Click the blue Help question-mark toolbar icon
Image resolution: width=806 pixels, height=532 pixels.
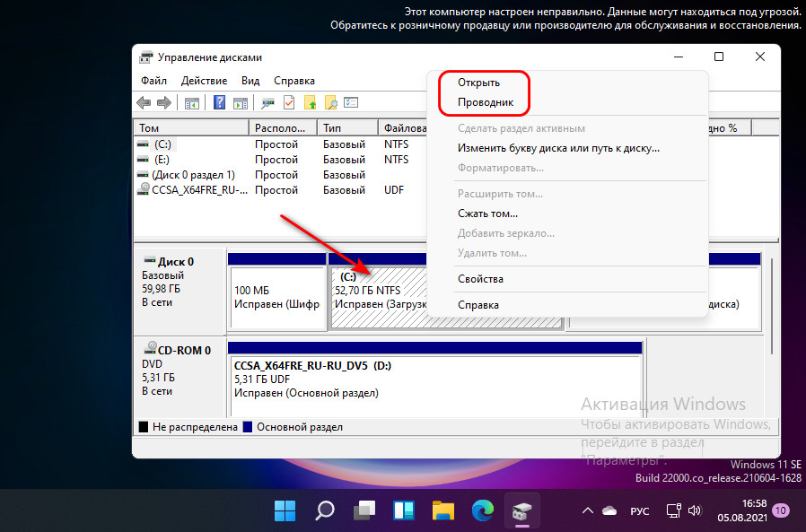click(x=219, y=102)
